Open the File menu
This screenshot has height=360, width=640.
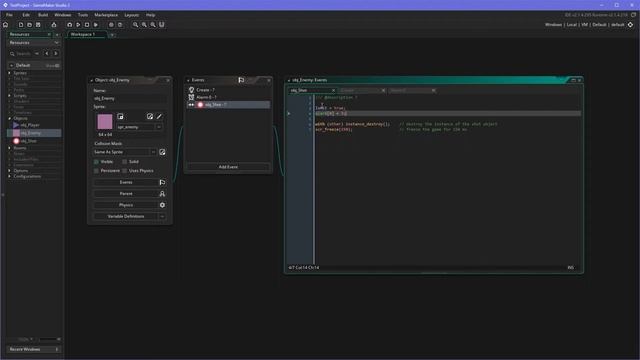9,15
